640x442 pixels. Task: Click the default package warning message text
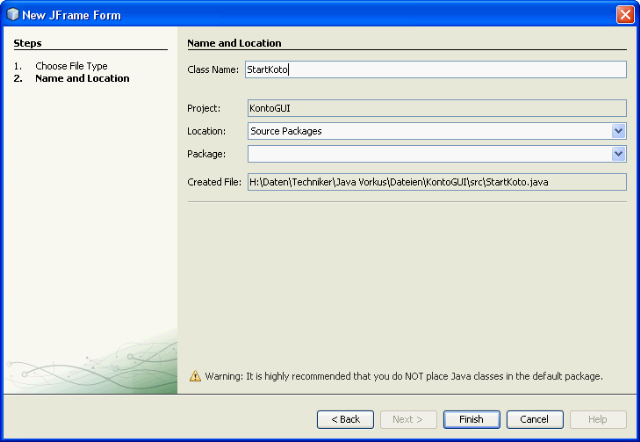[x=403, y=377]
